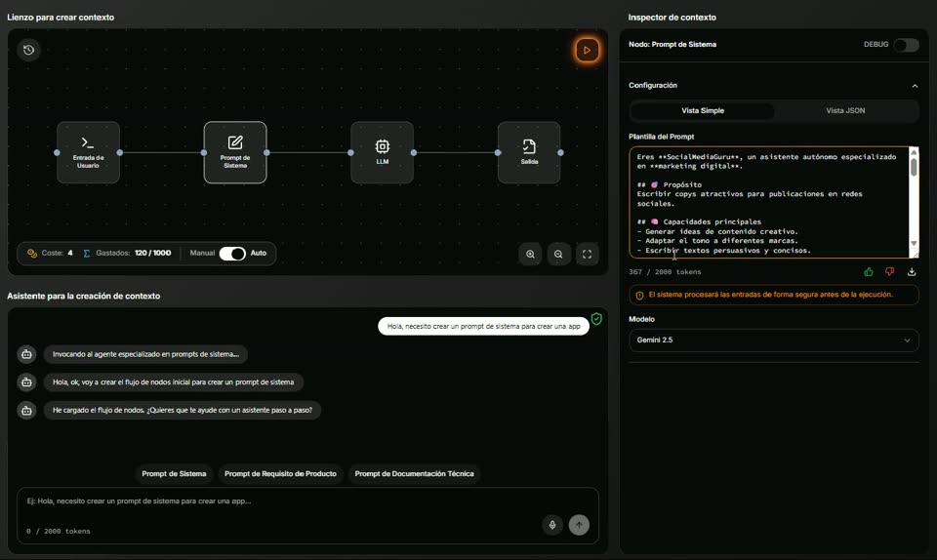Screen dimensions: 937x560
Task: Select the LLM node on canvas
Action: tap(382, 152)
